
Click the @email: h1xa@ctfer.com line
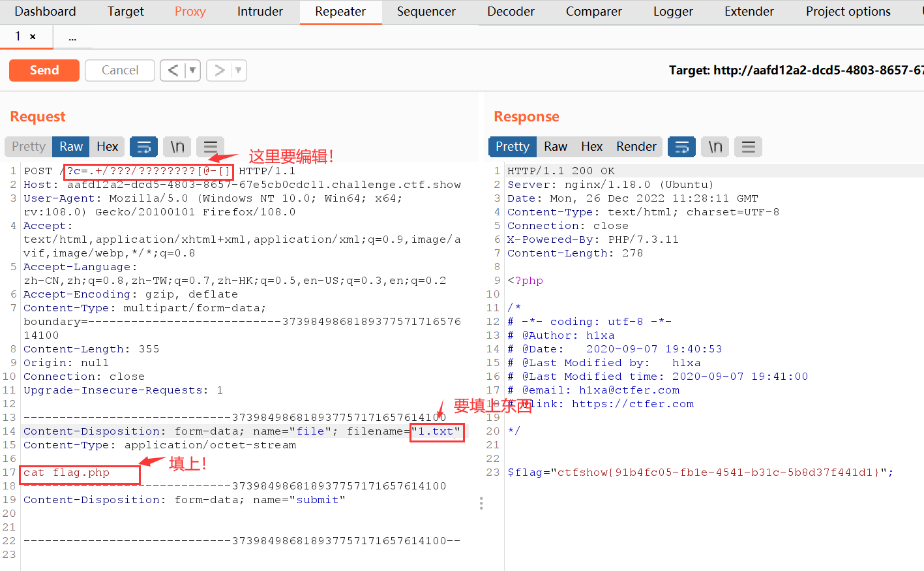(593, 390)
